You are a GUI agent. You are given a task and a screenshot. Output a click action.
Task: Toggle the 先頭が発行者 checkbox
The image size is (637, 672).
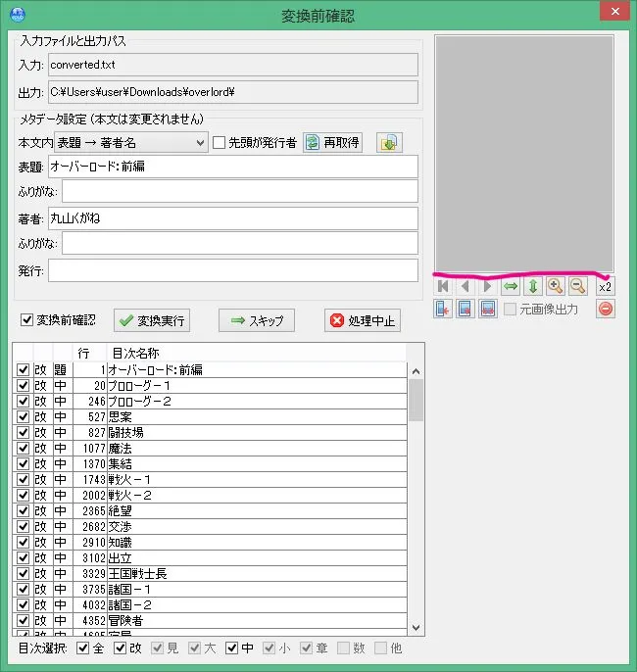click(220, 143)
